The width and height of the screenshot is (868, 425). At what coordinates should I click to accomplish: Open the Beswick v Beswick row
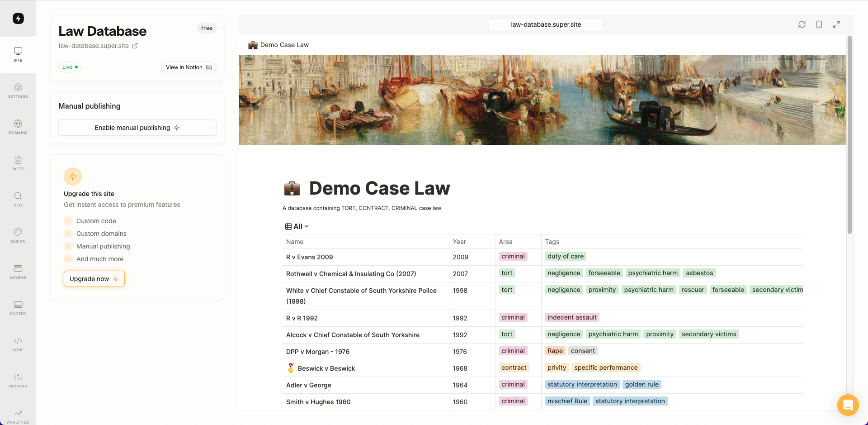coord(326,368)
